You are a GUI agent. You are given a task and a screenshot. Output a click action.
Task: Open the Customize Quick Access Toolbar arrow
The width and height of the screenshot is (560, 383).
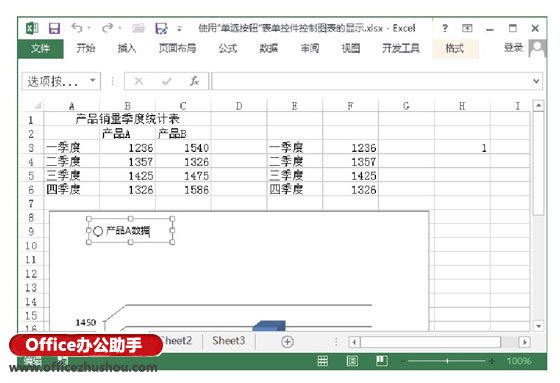point(179,29)
